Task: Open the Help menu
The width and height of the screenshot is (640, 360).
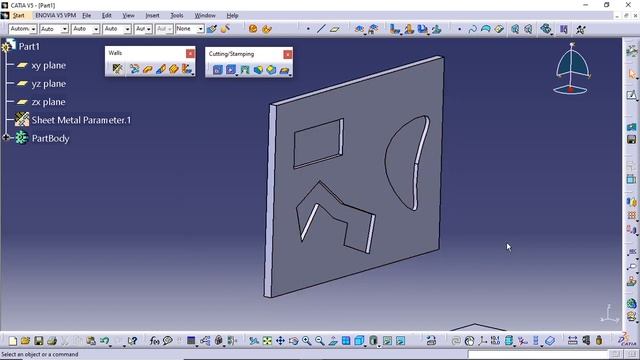Action: coord(232,16)
